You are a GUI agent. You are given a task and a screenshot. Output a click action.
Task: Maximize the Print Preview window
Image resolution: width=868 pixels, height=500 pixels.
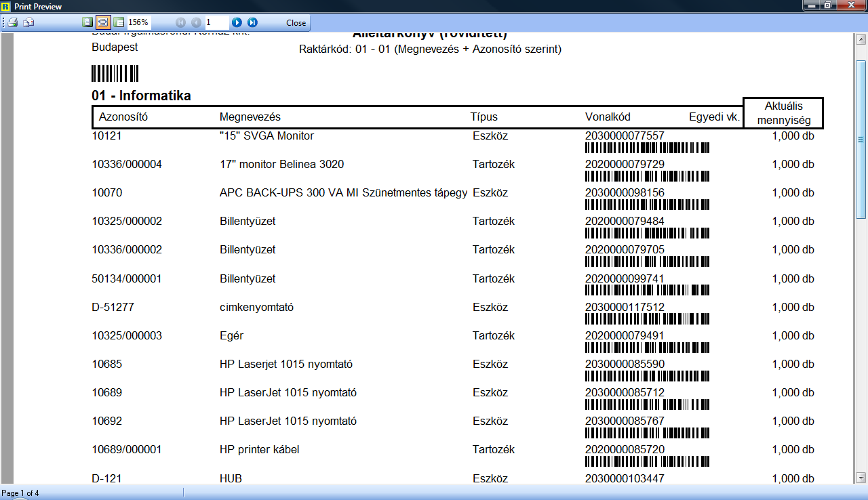[x=828, y=5]
